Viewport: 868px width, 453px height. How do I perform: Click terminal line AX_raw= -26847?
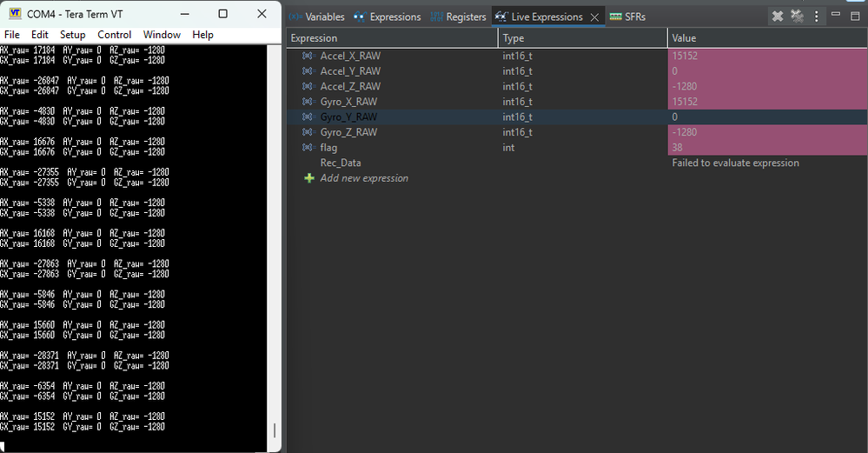click(x=84, y=80)
